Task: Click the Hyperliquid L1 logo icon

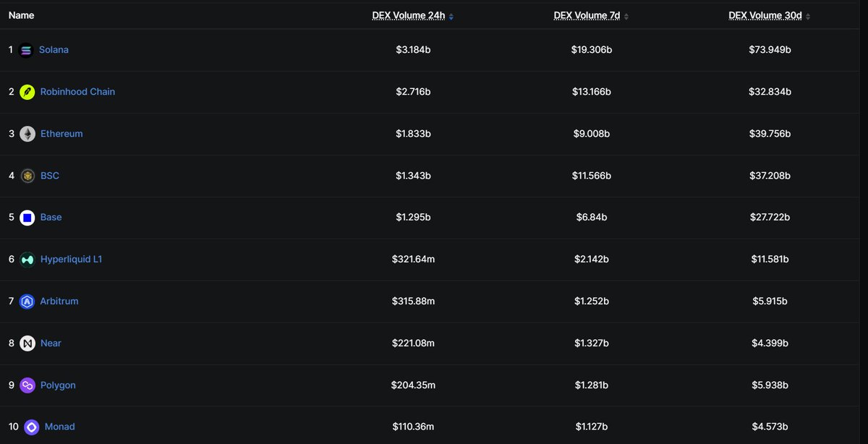Action: pyautogui.click(x=27, y=260)
